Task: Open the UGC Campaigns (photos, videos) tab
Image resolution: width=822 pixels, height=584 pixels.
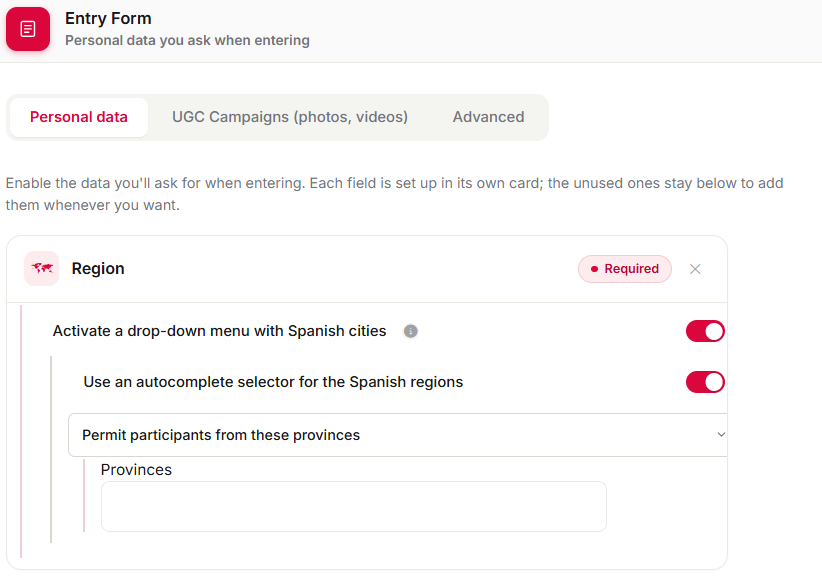Action: coord(290,117)
